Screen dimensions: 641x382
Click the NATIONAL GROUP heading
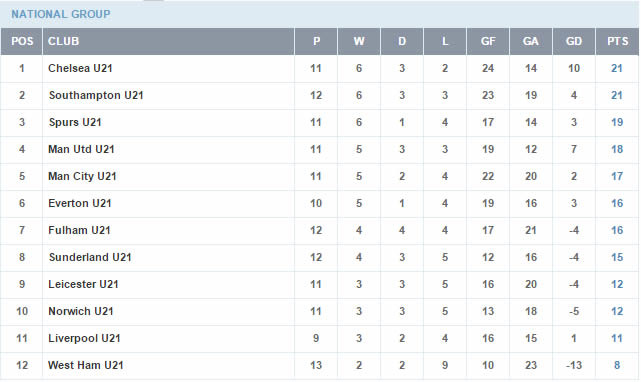(x=61, y=14)
